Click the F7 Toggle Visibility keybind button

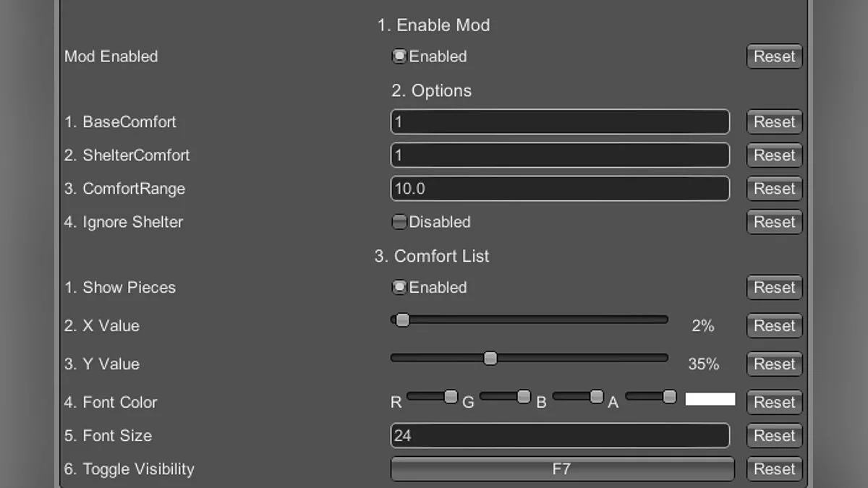click(x=562, y=469)
